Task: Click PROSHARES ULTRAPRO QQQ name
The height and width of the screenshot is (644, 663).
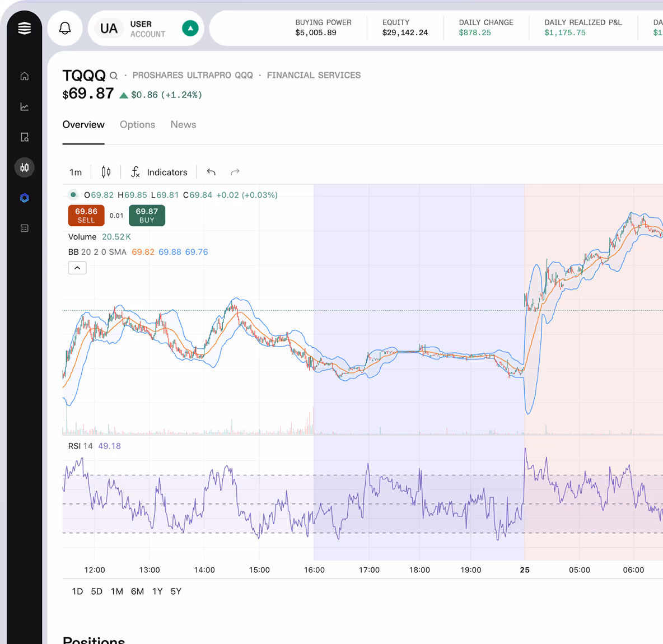Action: click(193, 75)
